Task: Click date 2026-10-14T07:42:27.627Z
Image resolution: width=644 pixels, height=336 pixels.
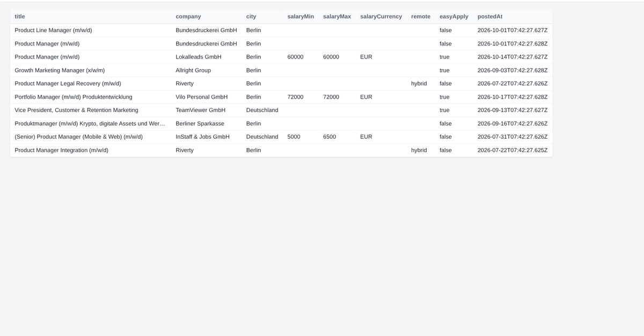Action: coord(513,57)
